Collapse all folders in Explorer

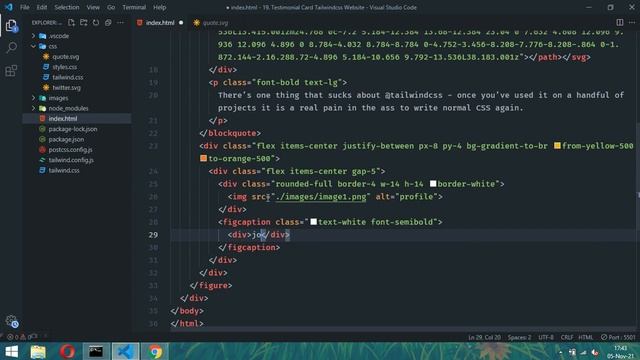point(108,22)
